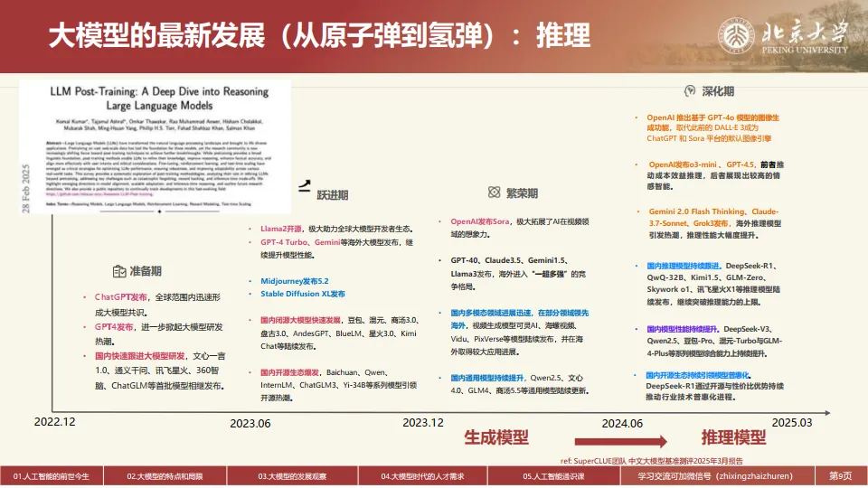Open the 05.人工智能通识课 section tab
The width and height of the screenshot is (868, 488).
(553, 476)
